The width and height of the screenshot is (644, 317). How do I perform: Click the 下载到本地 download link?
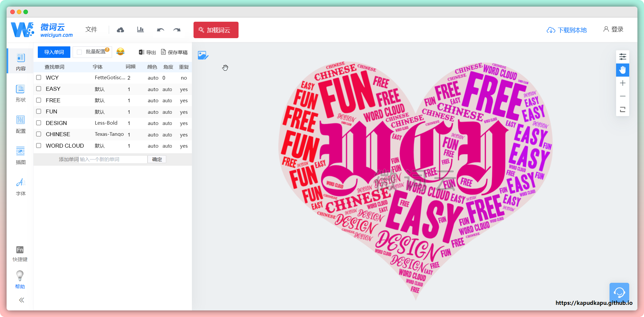click(566, 30)
